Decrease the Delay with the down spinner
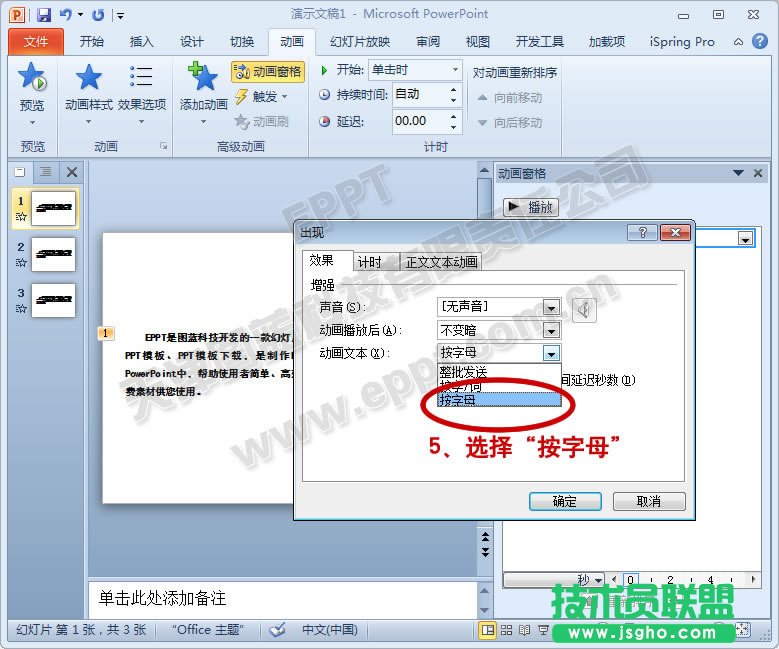Viewport: 779px width, 649px height. (x=453, y=127)
